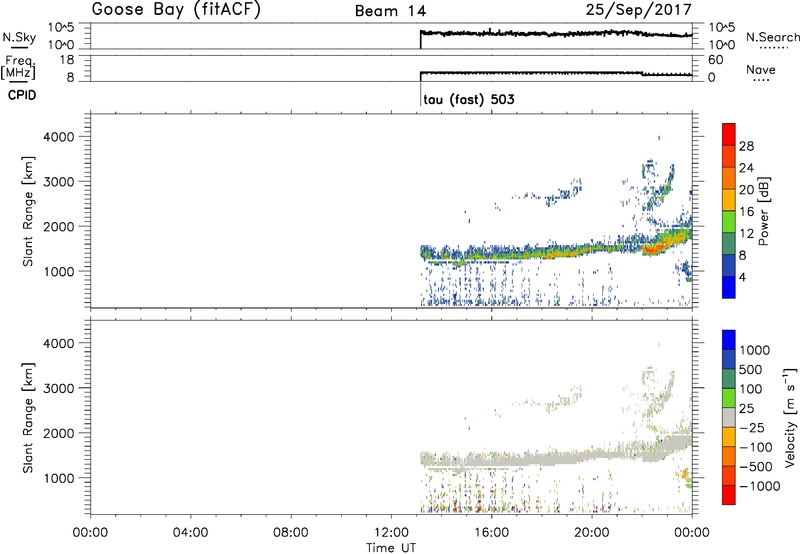Click the velocity scale value '100'
The image size is (800, 554).
[750, 389]
